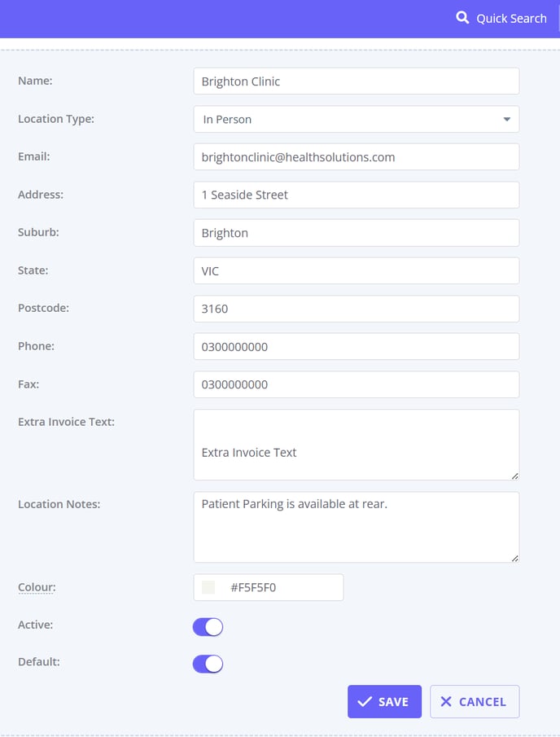The height and width of the screenshot is (737, 560).
Task: Toggle the Active switch off
Action: pyautogui.click(x=208, y=627)
